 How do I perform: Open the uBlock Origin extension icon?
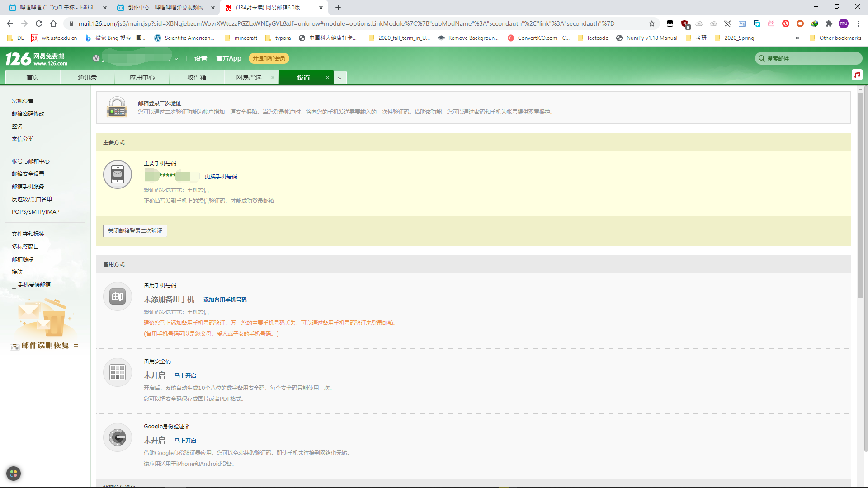[685, 23]
